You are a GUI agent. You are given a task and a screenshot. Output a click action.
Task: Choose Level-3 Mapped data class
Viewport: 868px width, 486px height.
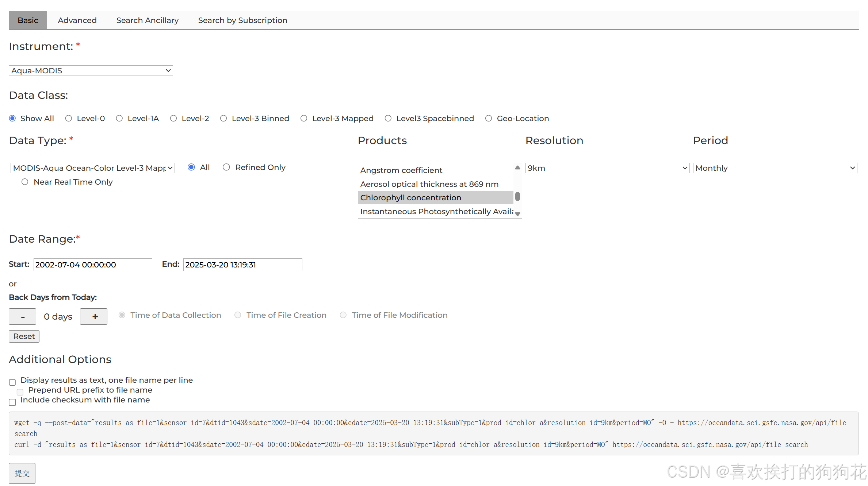click(x=304, y=119)
